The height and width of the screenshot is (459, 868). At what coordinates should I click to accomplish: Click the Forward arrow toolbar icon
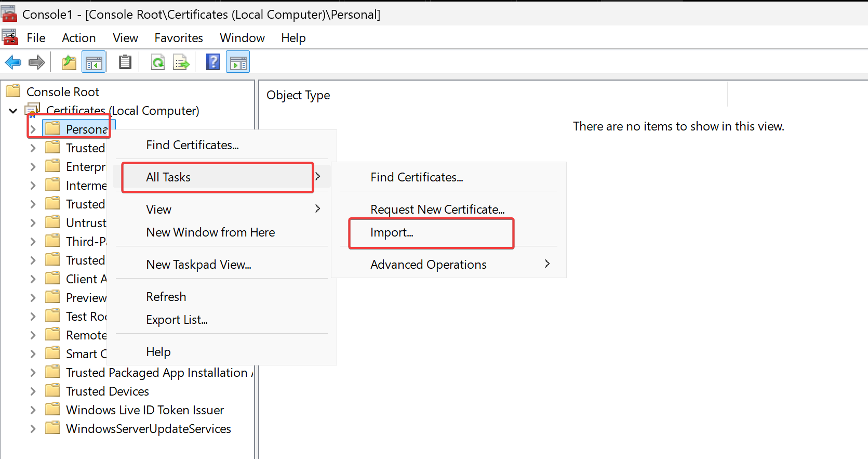point(36,63)
